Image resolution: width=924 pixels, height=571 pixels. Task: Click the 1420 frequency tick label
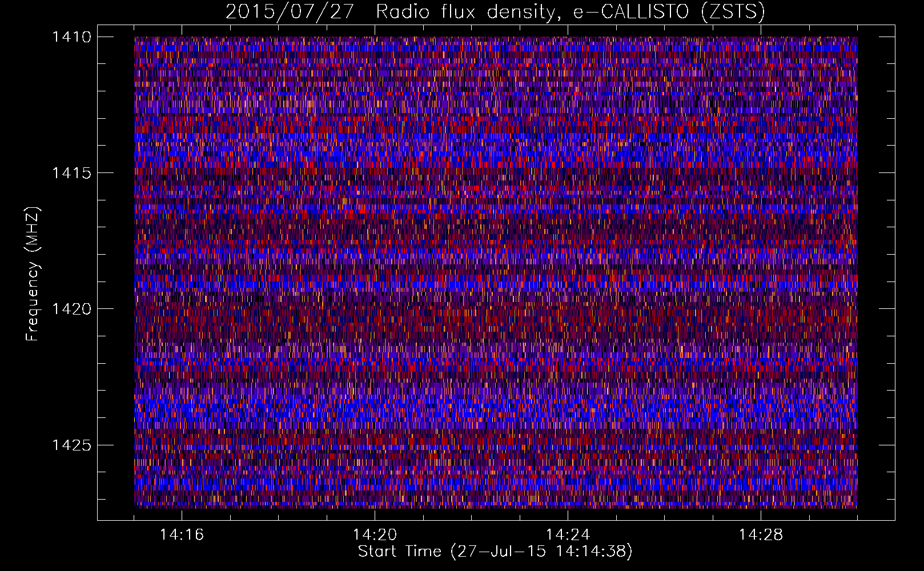click(71, 309)
